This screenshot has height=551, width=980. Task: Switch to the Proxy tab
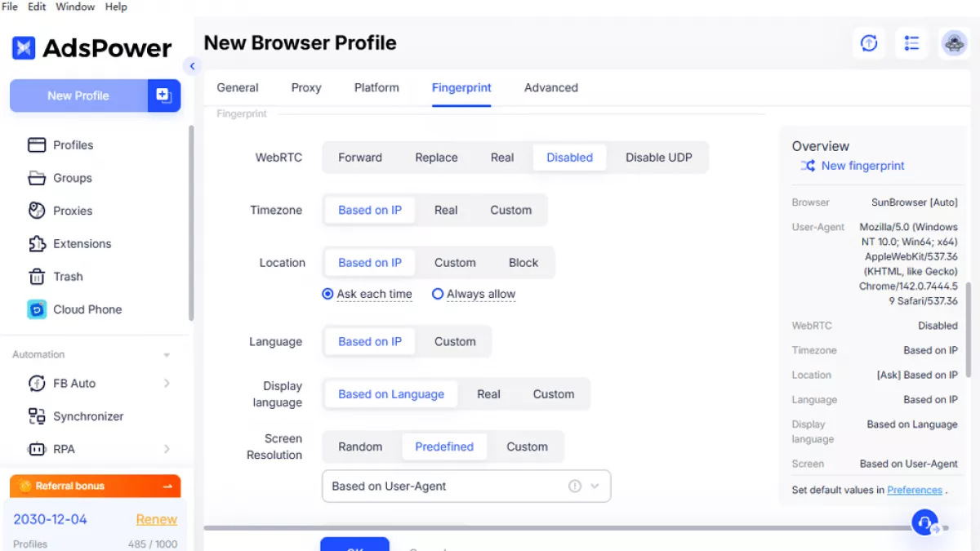coord(306,88)
